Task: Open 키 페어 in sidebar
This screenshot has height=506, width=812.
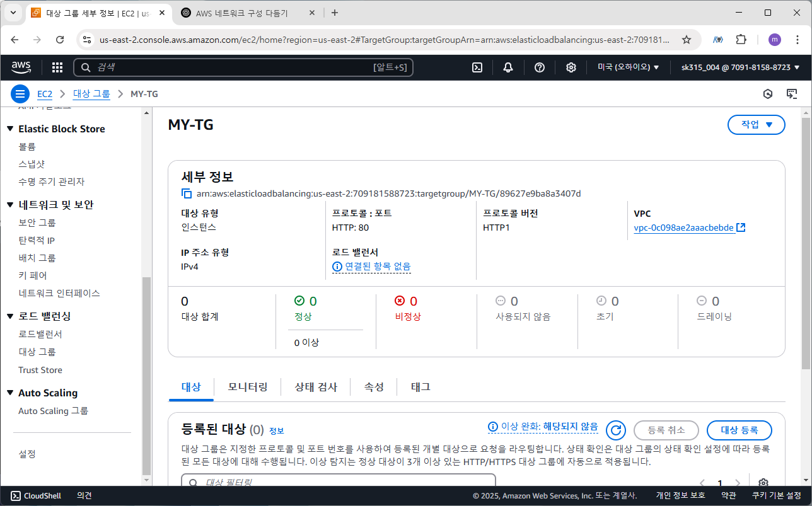Action: [33, 275]
